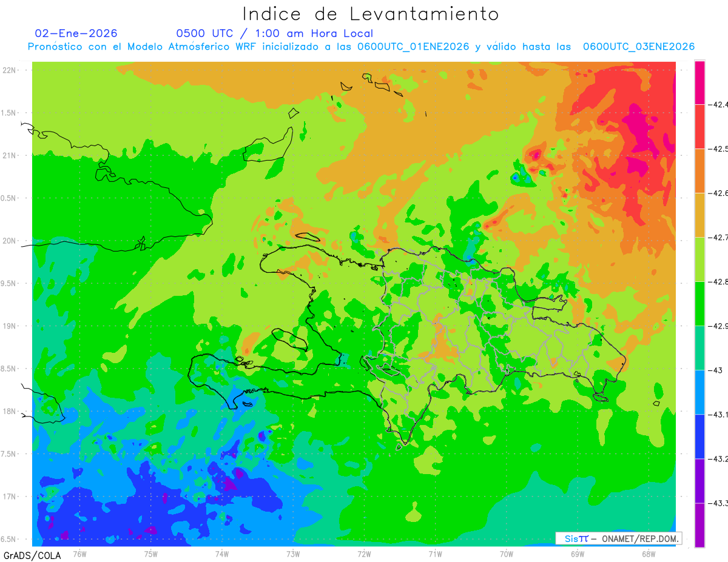Click the '68W' longitude label

point(648,553)
